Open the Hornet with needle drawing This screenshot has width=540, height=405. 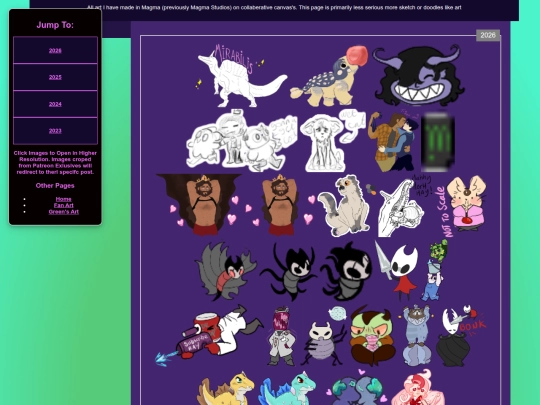coord(396,271)
